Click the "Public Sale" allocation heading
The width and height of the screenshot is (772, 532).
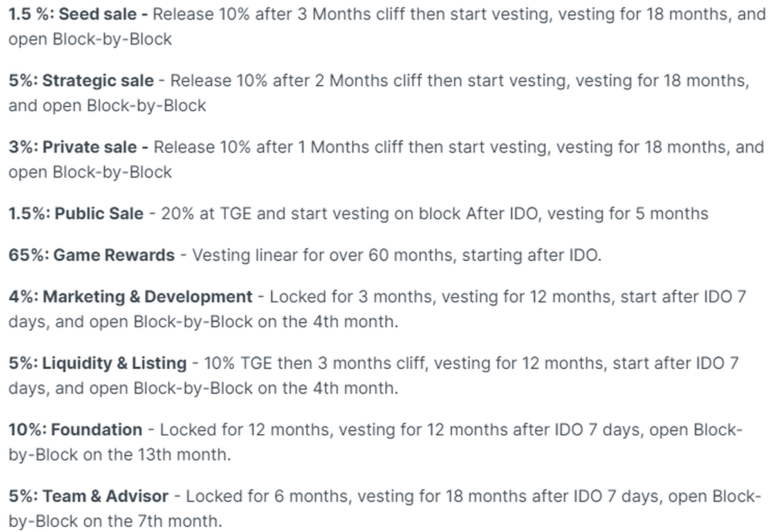click(99, 214)
